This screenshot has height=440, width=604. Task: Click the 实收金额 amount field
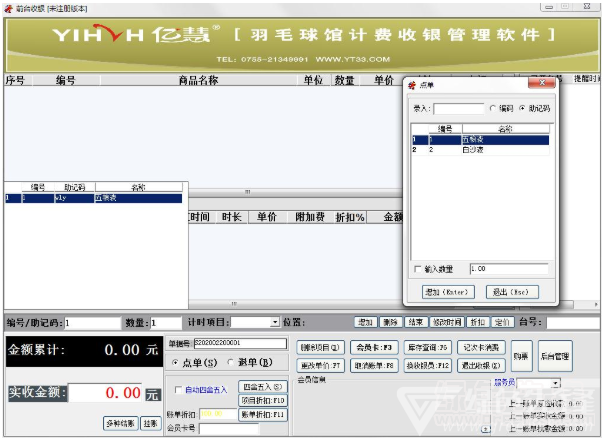pos(105,393)
